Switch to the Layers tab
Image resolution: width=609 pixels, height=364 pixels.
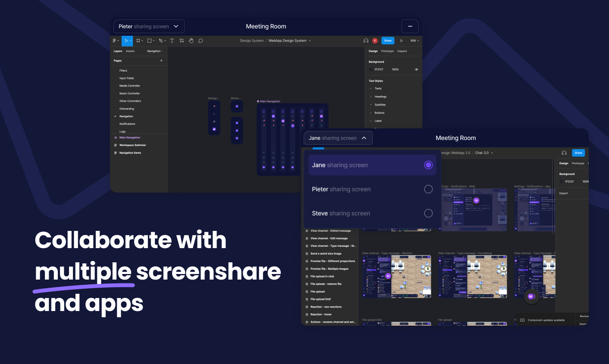(118, 51)
